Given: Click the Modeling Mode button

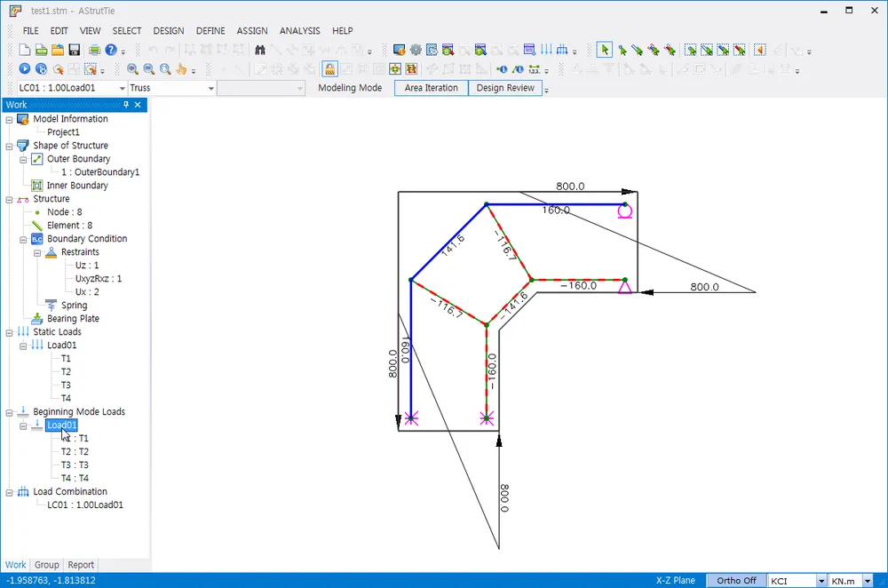Looking at the screenshot, I should (350, 88).
